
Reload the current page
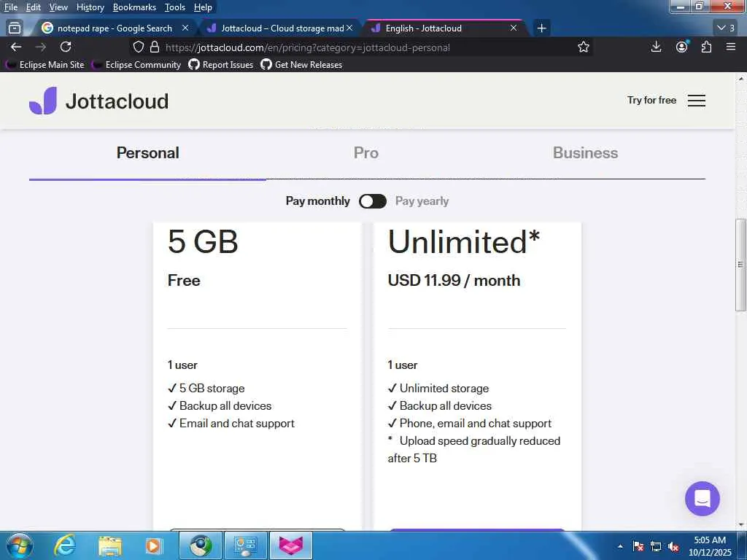pyautogui.click(x=66, y=47)
